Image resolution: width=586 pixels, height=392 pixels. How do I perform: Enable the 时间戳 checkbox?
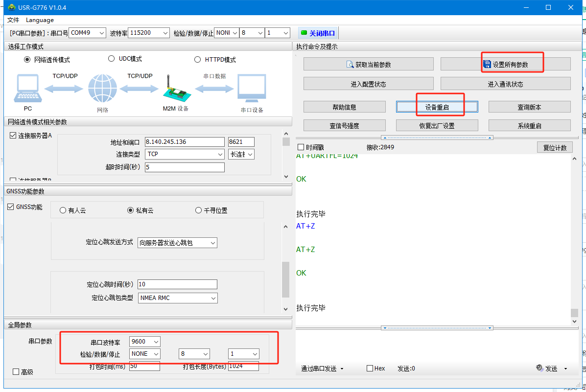[x=301, y=147]
